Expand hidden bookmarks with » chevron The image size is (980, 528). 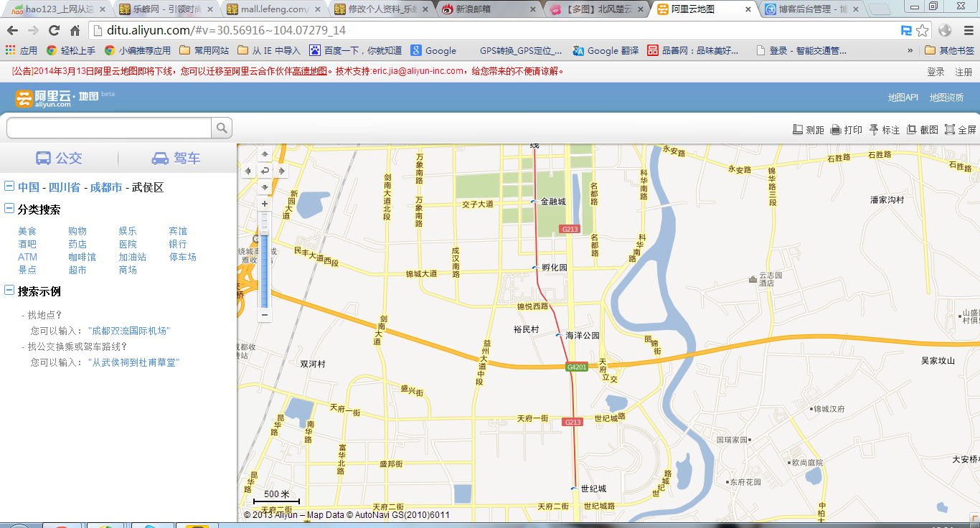910,50
